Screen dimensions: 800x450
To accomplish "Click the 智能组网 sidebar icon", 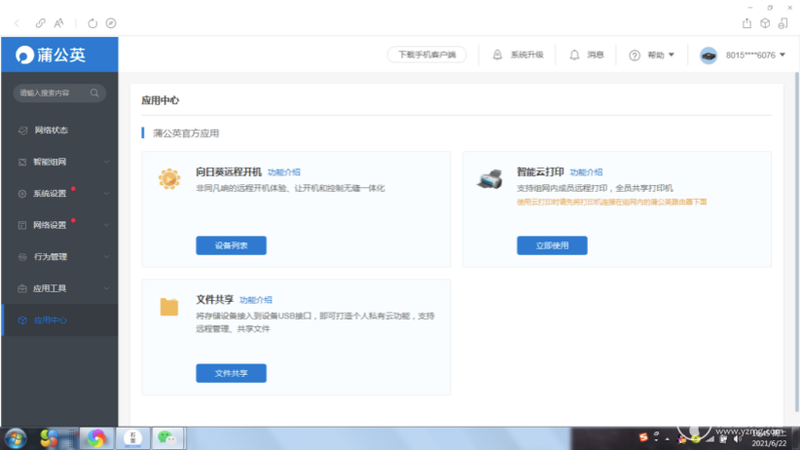I will (x=22, y=162).
